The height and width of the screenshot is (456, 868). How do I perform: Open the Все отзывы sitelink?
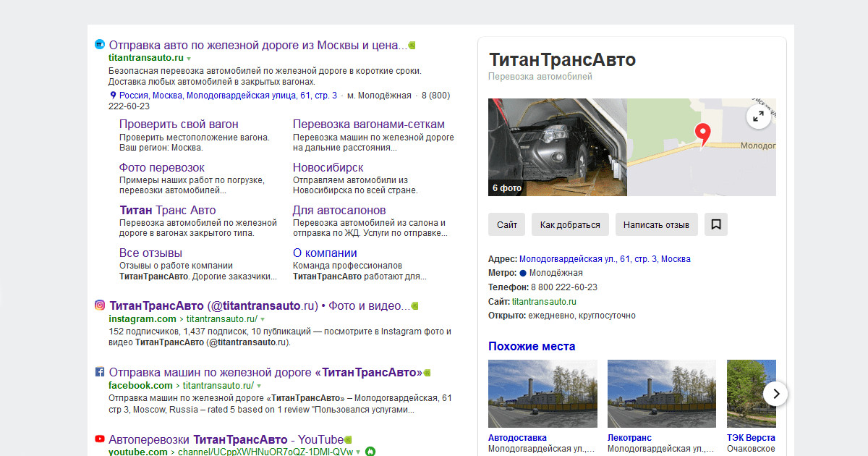click(x=150, y=253)
